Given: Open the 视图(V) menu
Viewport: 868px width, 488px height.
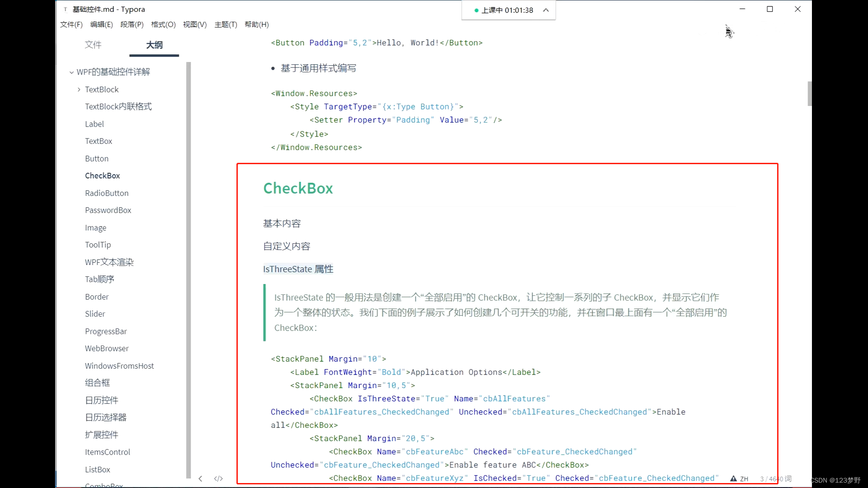Looking at the screenshot, I should [195, 24].
